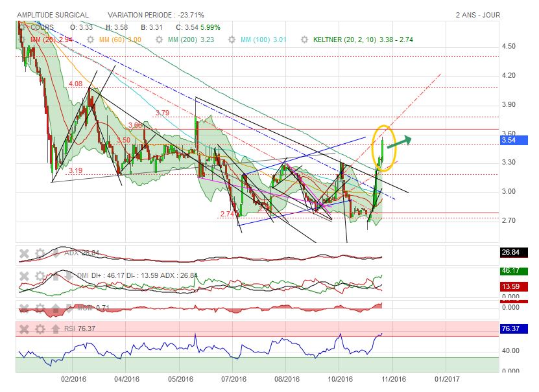
Task: Move the MOM panel up
Action: coord(55,308)
